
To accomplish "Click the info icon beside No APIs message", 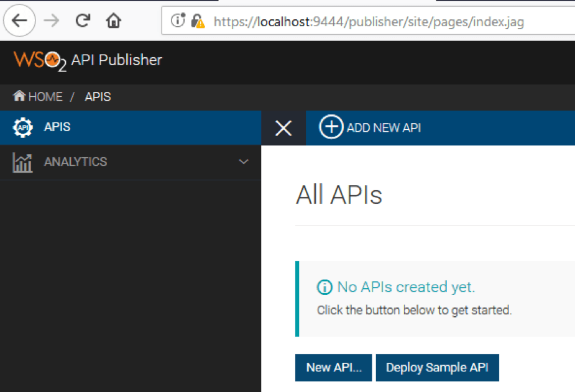I will coord(324,287).
